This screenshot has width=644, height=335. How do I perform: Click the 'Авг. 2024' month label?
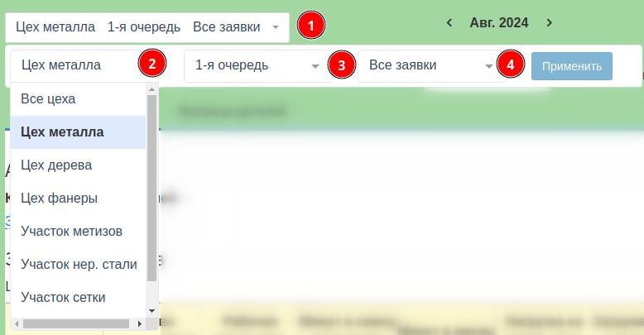coord(499,22)
